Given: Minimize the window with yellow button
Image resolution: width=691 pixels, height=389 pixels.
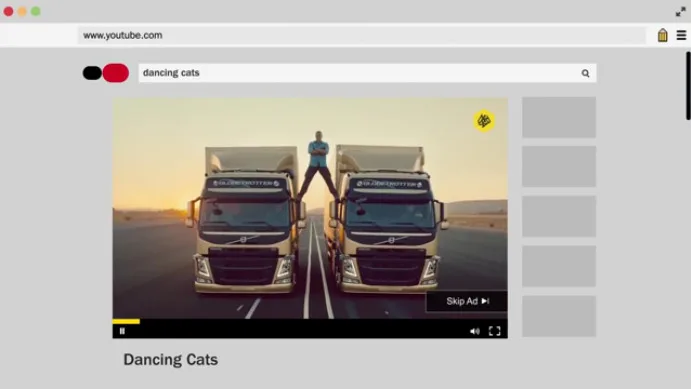Looking at the screenshot, I should [x=22, y=11].
